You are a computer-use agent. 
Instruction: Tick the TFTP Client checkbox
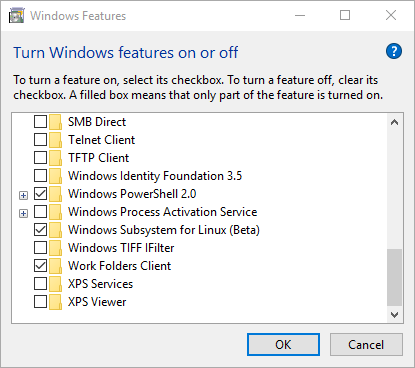(40, 158)
